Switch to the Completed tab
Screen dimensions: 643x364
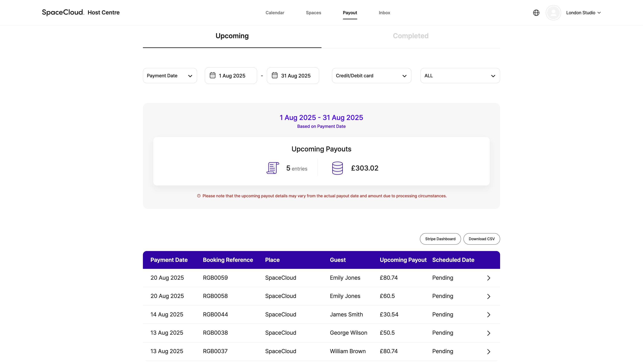pos(410,36)
